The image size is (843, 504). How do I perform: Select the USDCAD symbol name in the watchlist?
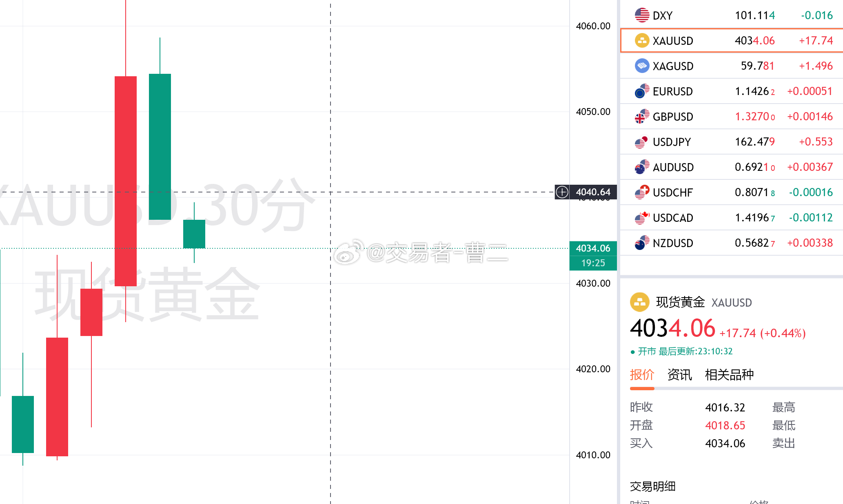pyautogui.click(x=673, y=218)
